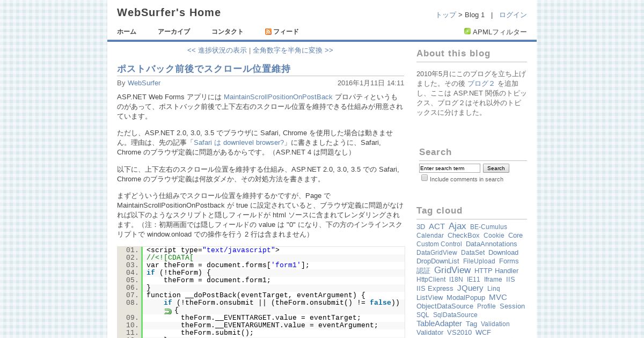Open the フィード menu link
This screenshot has height=338, width=644.
(x=286, y=32)
